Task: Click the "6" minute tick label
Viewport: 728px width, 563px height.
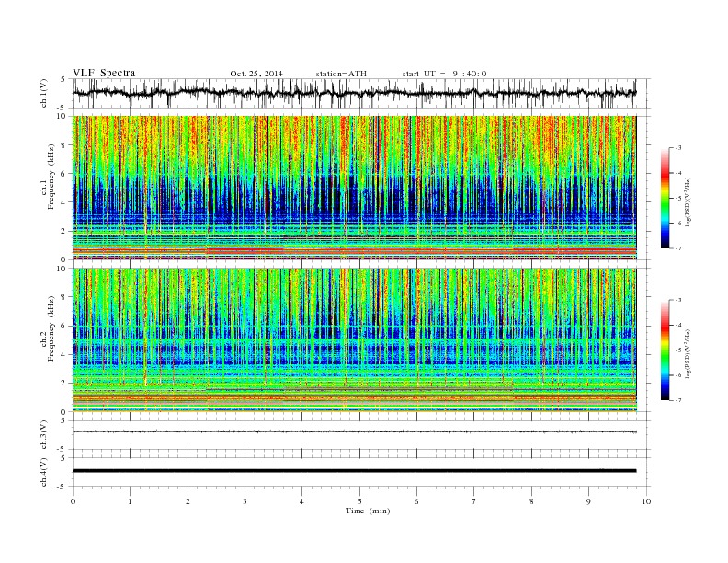Action: tap(416, 501)
